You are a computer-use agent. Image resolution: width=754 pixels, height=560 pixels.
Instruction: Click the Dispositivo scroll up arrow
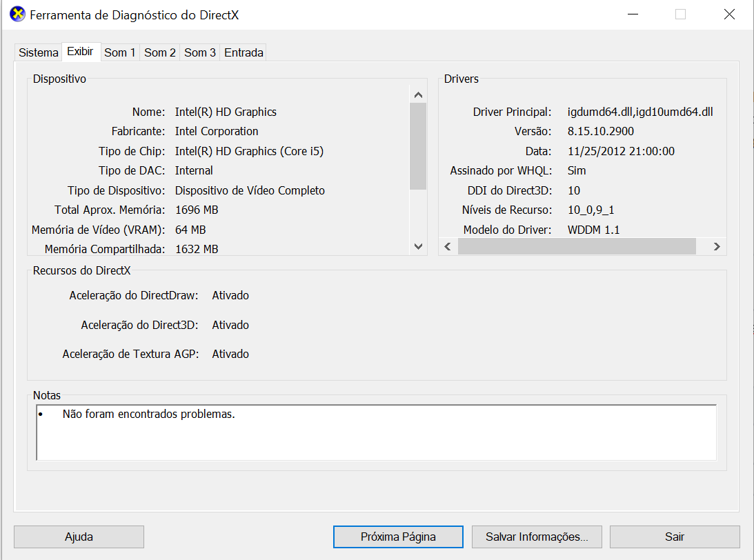click(x=418, y=94)
